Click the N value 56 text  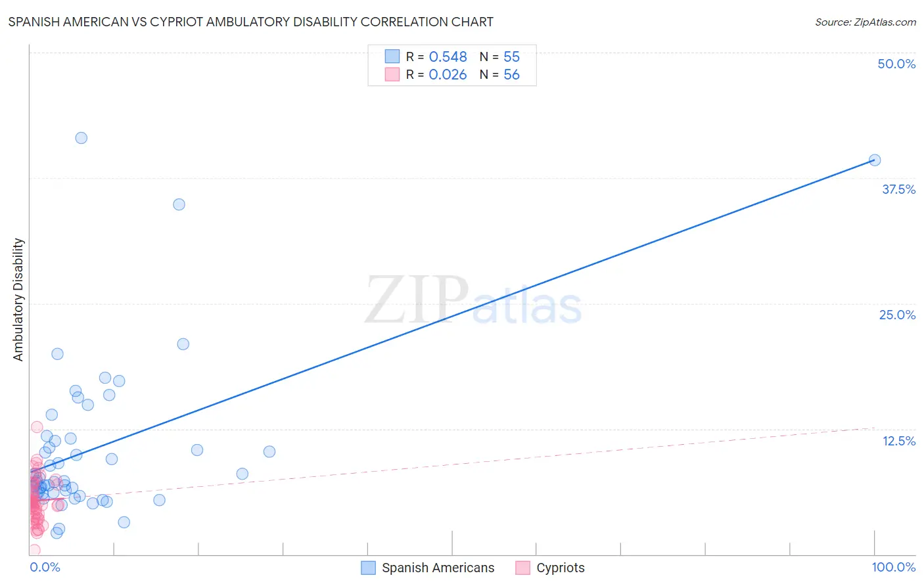pyautogui.click(x=511, y=74)
